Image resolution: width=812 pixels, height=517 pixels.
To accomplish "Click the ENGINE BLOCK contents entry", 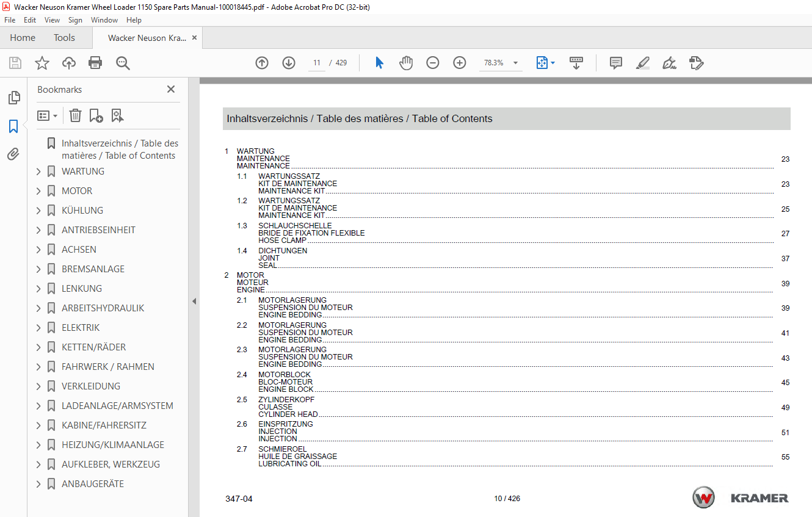I will [286, 389].
